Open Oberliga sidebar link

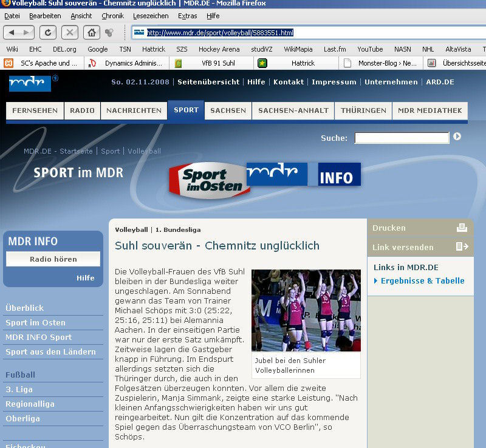pyautogui.click(x=23, y=418)
